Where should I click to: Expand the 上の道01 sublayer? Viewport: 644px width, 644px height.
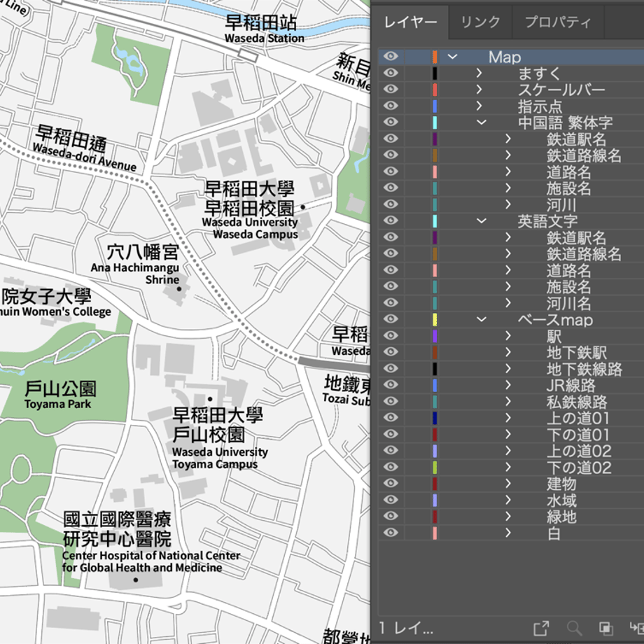[x=508, y=418]
